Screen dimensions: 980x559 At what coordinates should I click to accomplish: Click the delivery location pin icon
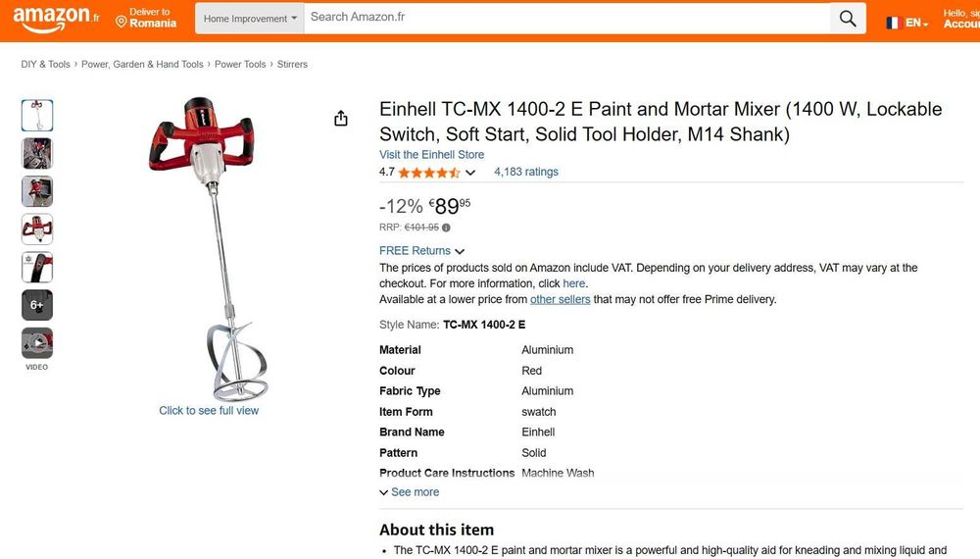[122, 22]
